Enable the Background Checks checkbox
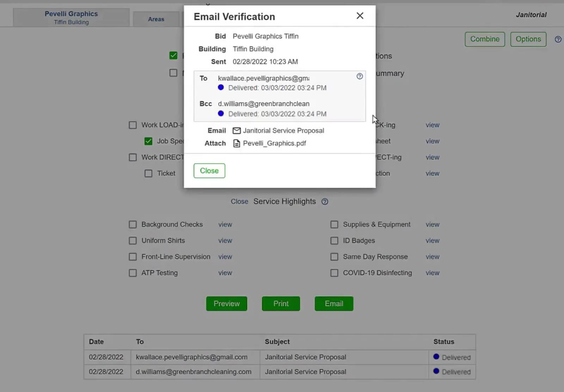Image resolution: width=564 pixels, height=392 pixels. pos(133,225)
